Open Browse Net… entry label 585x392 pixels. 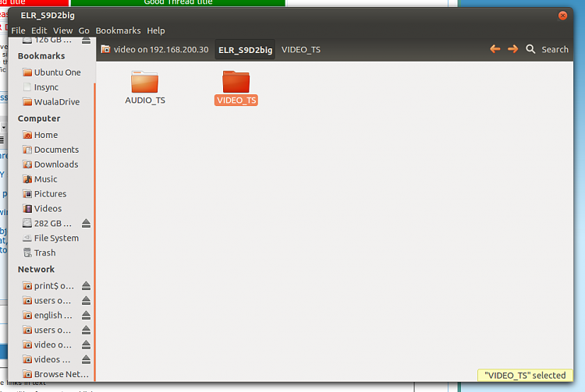click(x=62, y=374)
